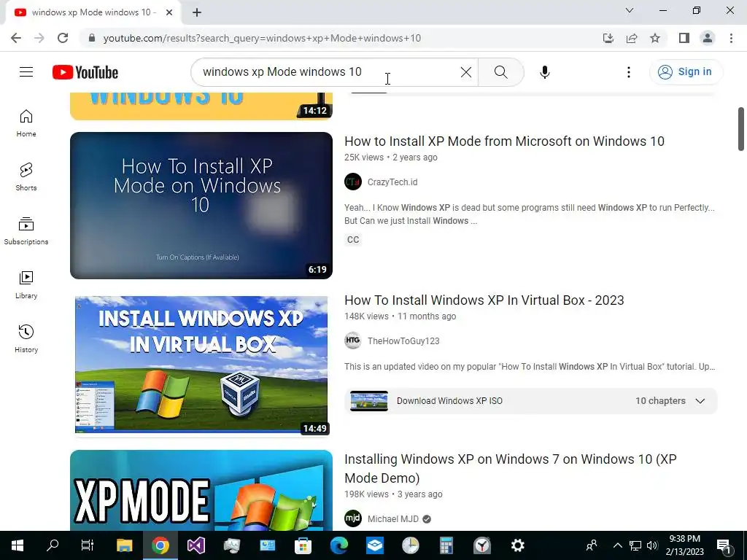Image resolution: width=747 pixels, height=560 pixels.
Task: Open the CrazyTech.id channel link
Action: tap(392, 182)
